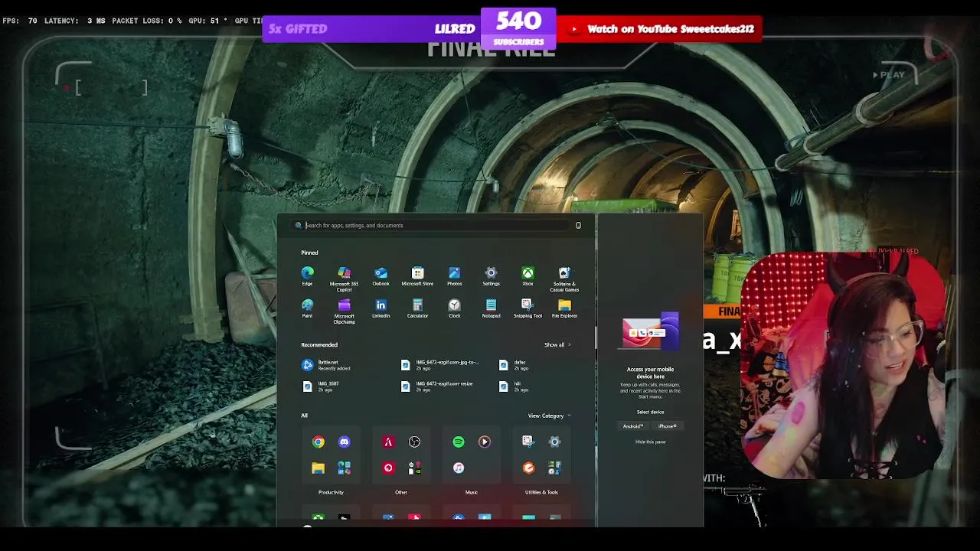Viewport: 980px width, 551px height.
Task: Click Hide this pane link
Action: point(650,442)
